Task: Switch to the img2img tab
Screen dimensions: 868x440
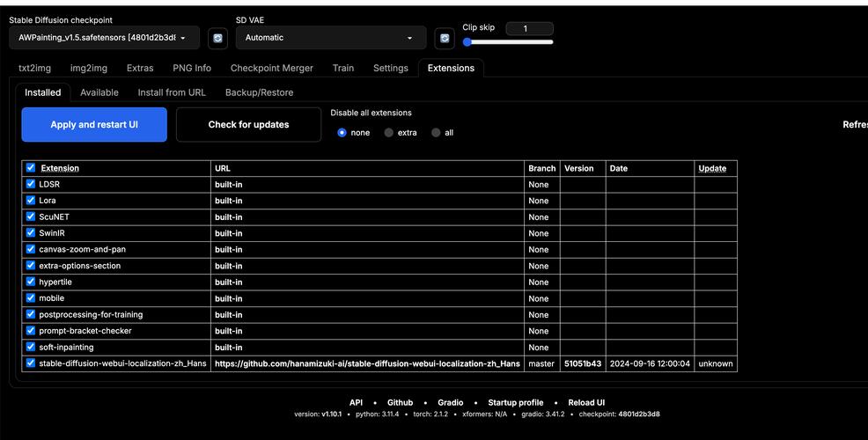Action: pyautogui.click(x=89, y=68)
